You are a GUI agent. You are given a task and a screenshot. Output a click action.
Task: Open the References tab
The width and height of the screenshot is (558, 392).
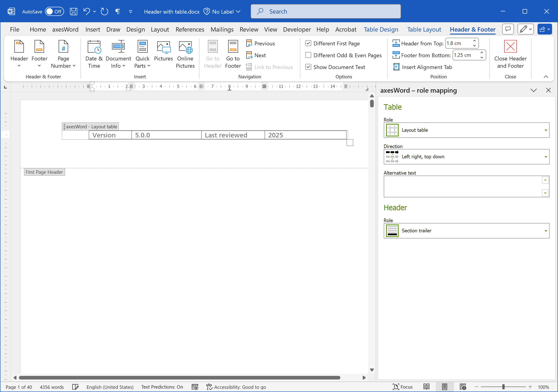[x=190, y=29]
